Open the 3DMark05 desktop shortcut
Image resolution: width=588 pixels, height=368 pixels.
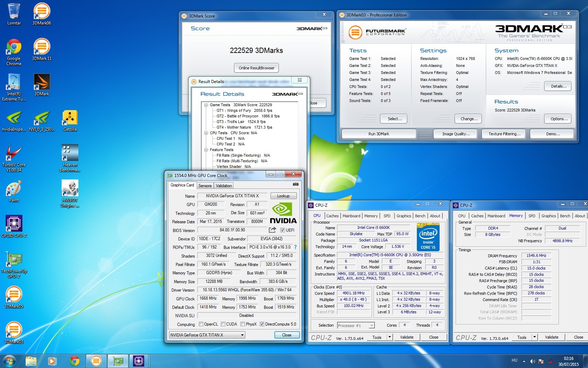(x=14, y=297)
